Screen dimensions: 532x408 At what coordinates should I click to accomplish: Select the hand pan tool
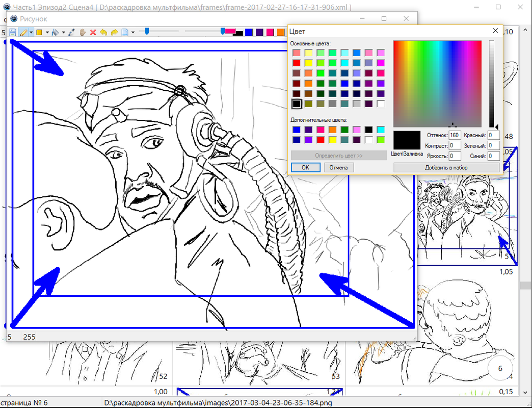(x=83, y=32)
